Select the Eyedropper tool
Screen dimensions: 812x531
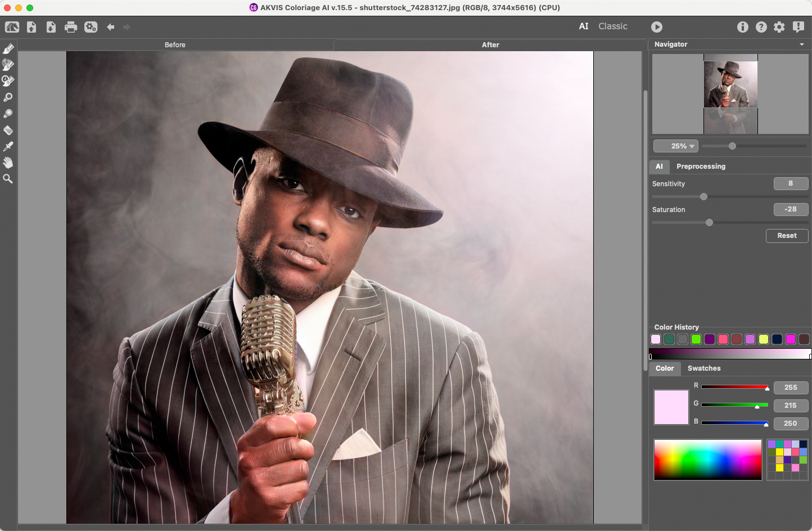click(x=8, y=147)
